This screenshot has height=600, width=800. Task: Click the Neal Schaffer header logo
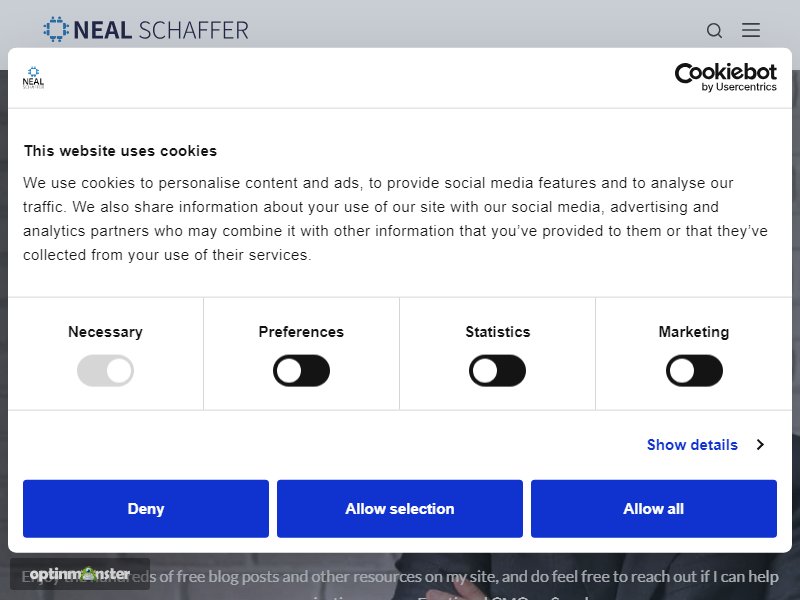click(146, 30)
